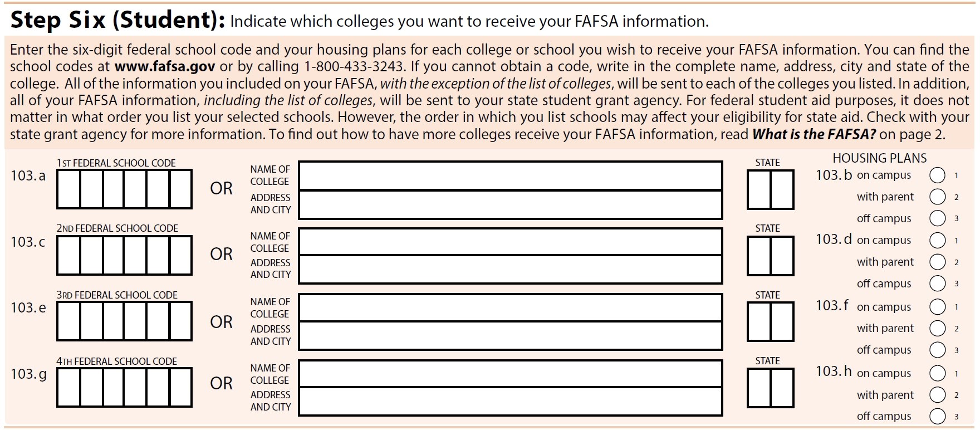The height and width of the screenshot is (430, 980).
Task: Focus the 3rd federal school code boxes
Action: (124, 321)
